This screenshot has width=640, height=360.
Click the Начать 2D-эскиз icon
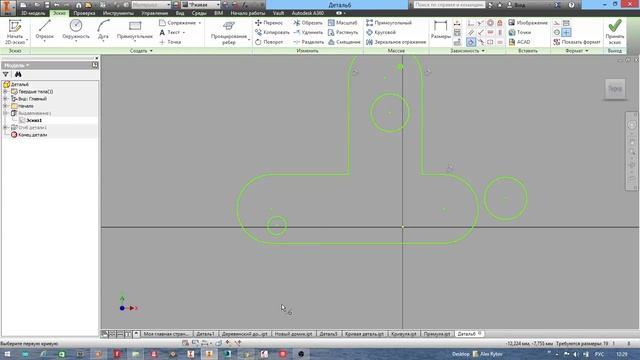(15, 27)
